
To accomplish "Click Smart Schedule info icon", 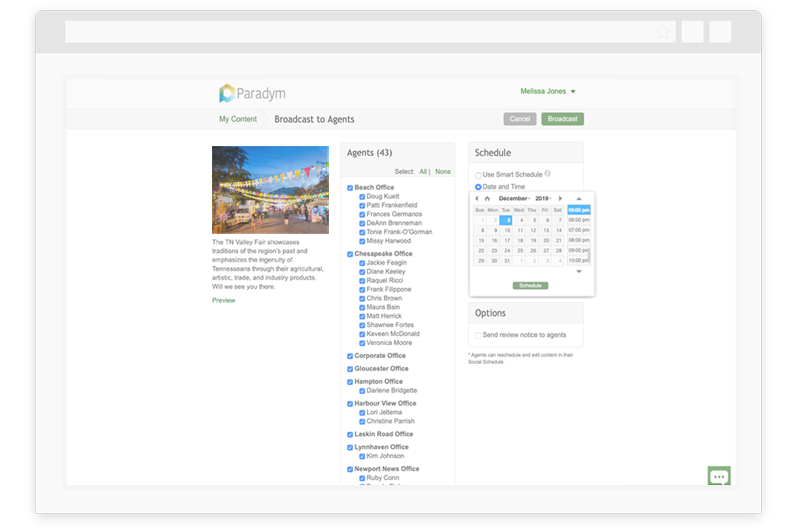I will [x=547, y=174].
